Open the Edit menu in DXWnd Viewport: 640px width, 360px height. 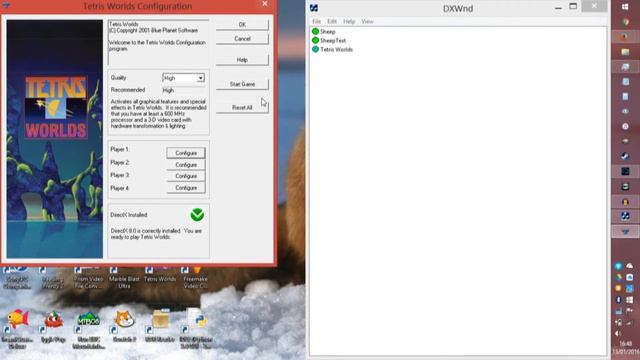(332, 21)
